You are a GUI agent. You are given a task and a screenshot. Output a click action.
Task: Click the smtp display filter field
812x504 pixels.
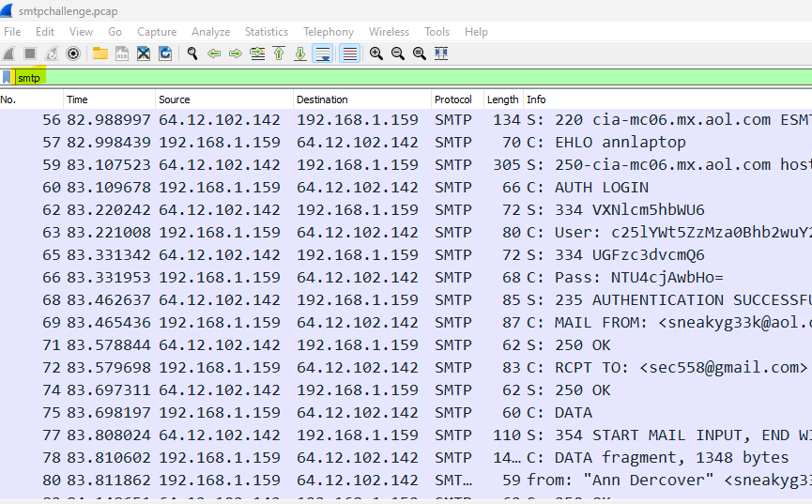375,78
